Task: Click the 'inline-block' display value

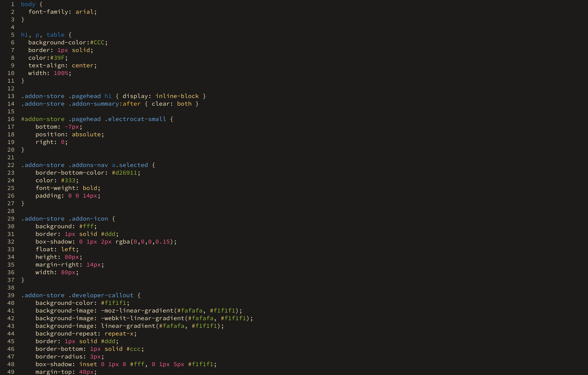Action: pos(177,96)
